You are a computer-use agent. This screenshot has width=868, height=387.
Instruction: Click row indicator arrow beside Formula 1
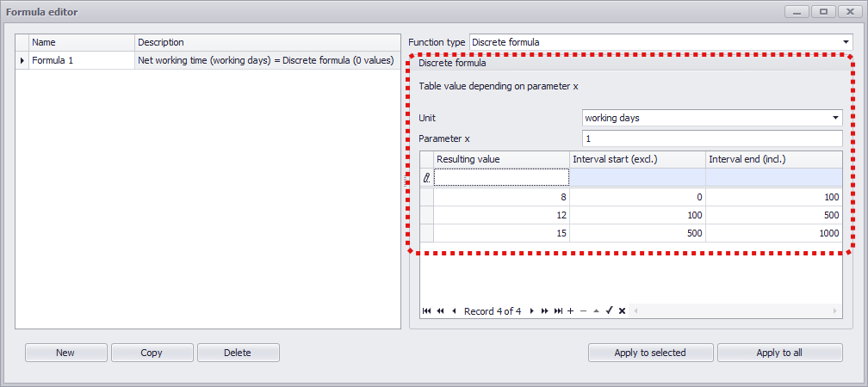(x=22, y=60)
